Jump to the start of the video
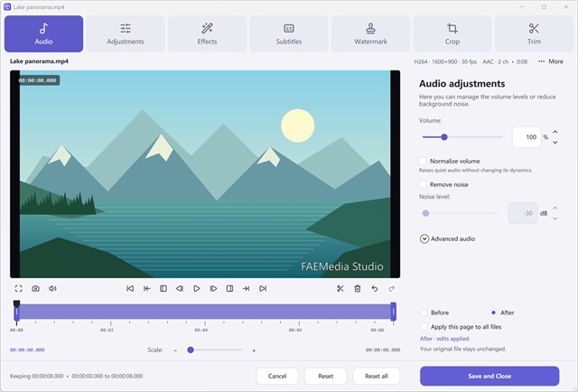This screenshot has height=392, width=578. (130, 289)
